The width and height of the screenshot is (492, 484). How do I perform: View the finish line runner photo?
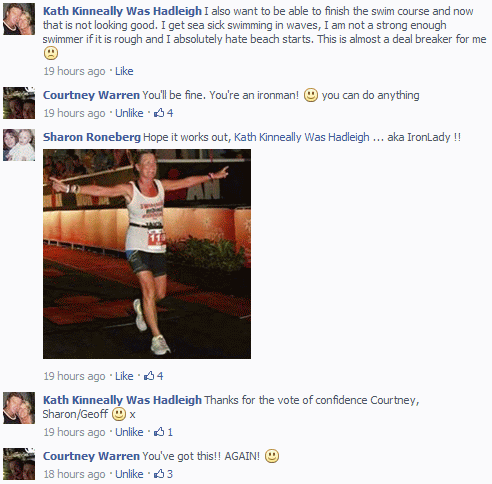click(147, 254)
